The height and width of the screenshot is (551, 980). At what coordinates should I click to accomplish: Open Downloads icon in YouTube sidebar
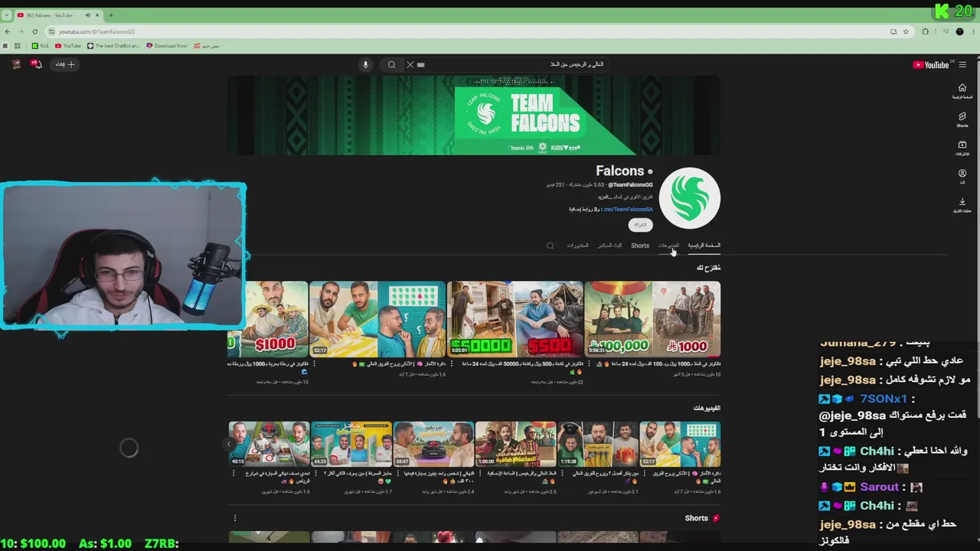coord(962,205)
